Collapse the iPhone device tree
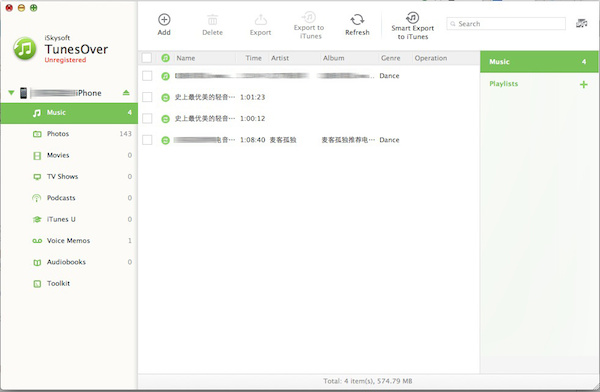This screenshot has width=600, height=392. (x=11, y=93)
